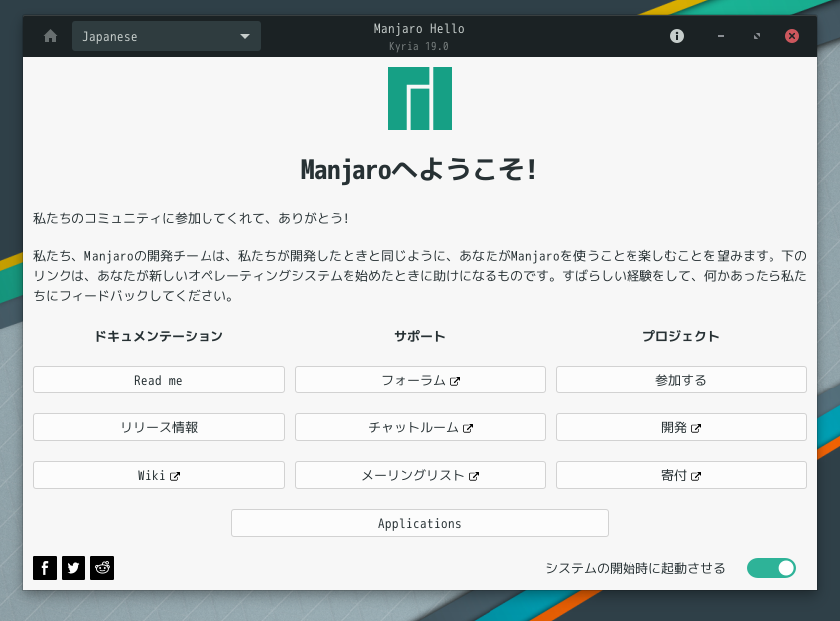
Task: Click the システムの開始時に起動させる label text
Action: pos(635,568)
